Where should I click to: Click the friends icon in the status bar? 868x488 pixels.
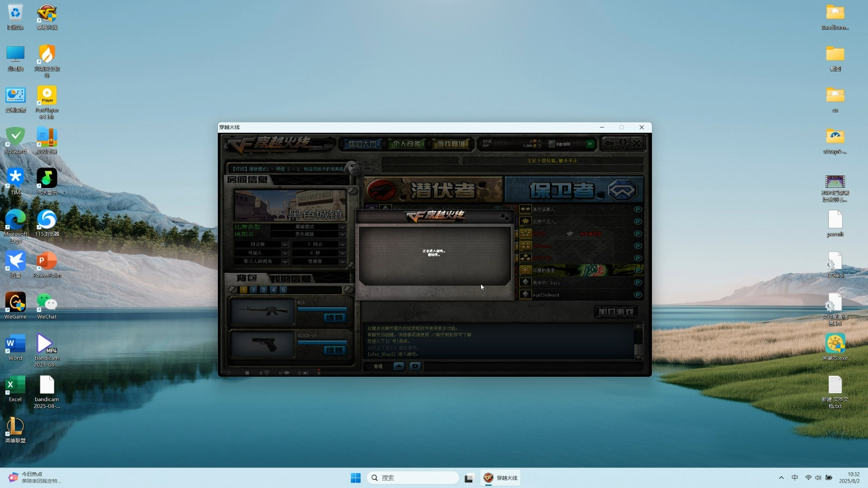[x=247, y=373]
